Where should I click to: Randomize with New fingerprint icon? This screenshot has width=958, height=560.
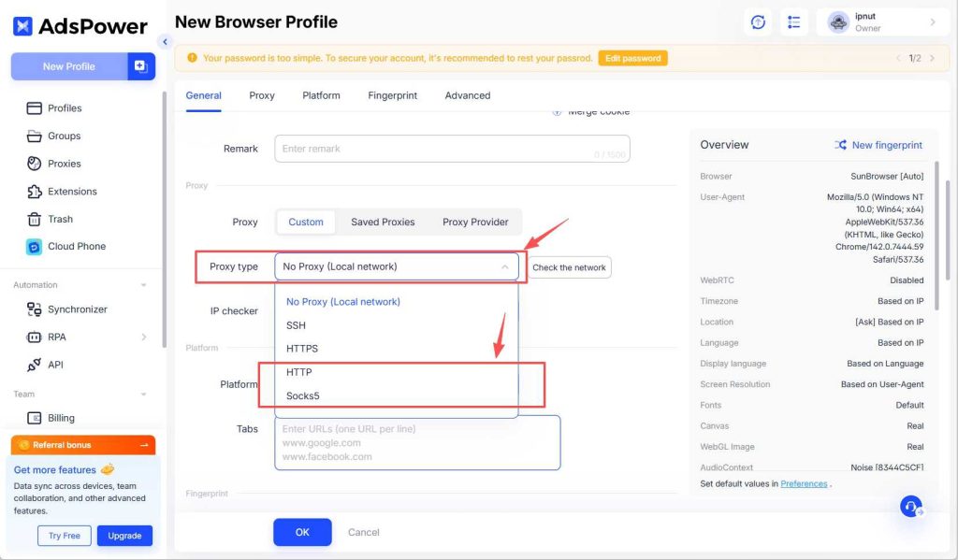[841, 145]
